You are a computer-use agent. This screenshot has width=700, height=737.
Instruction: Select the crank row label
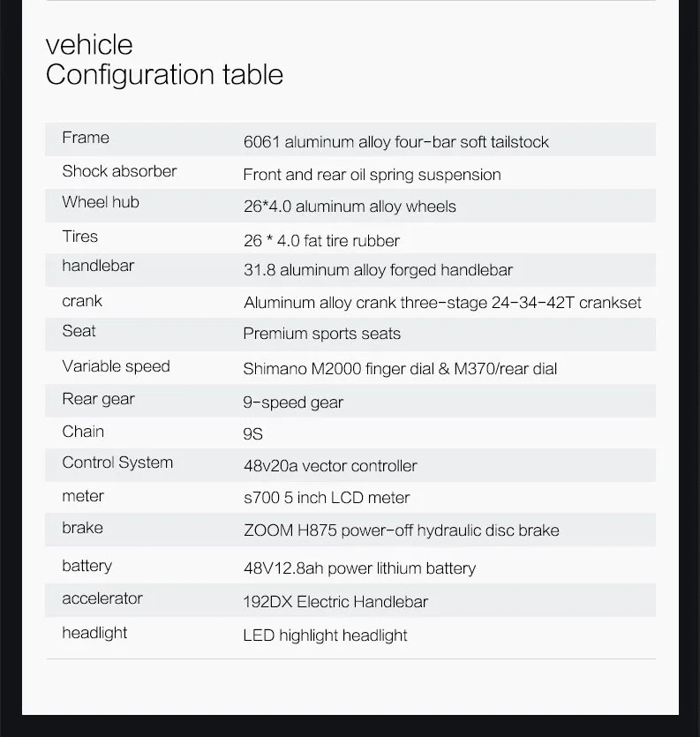(82, 301)
